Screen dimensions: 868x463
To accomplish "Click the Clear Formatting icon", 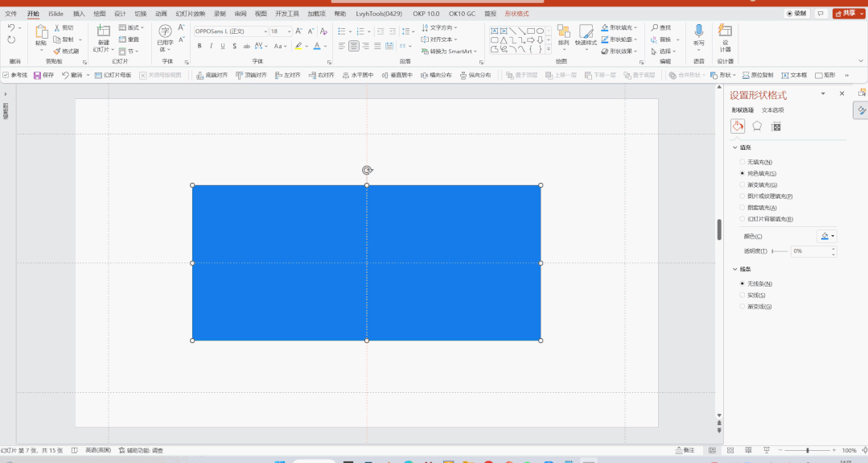I will click(x=324, y=31).
